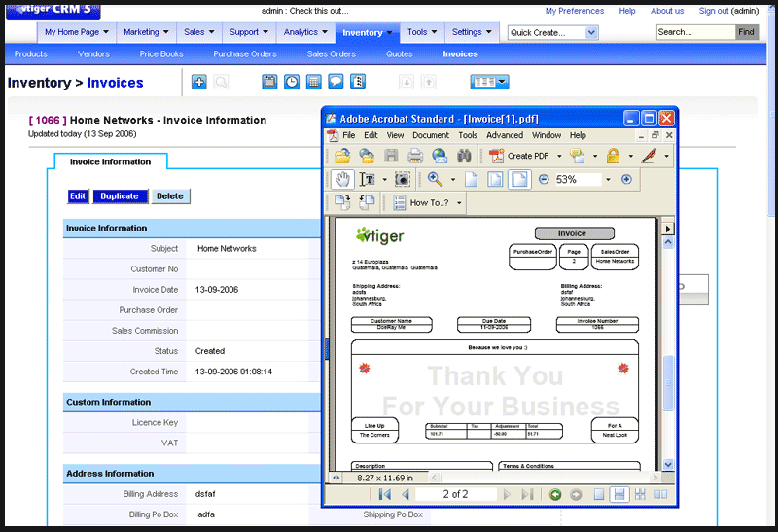
Task: Click the zoom out minus button
Action: (x=544, y=179)
